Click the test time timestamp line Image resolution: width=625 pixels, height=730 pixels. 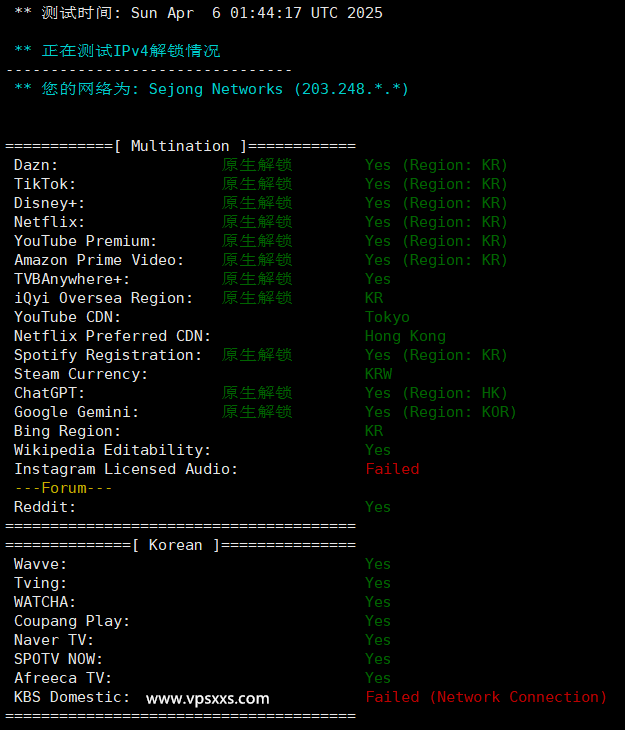(x=198, y=13)
